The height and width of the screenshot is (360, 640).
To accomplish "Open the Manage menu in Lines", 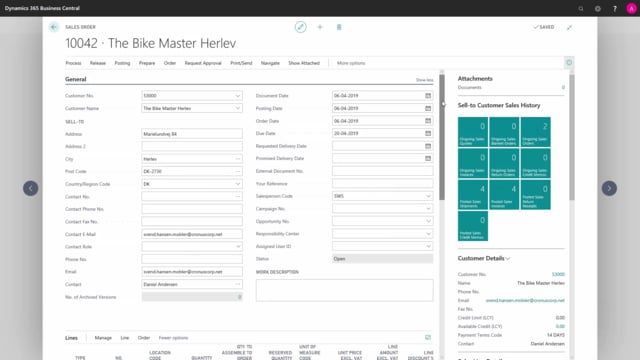I will point(103,338).
